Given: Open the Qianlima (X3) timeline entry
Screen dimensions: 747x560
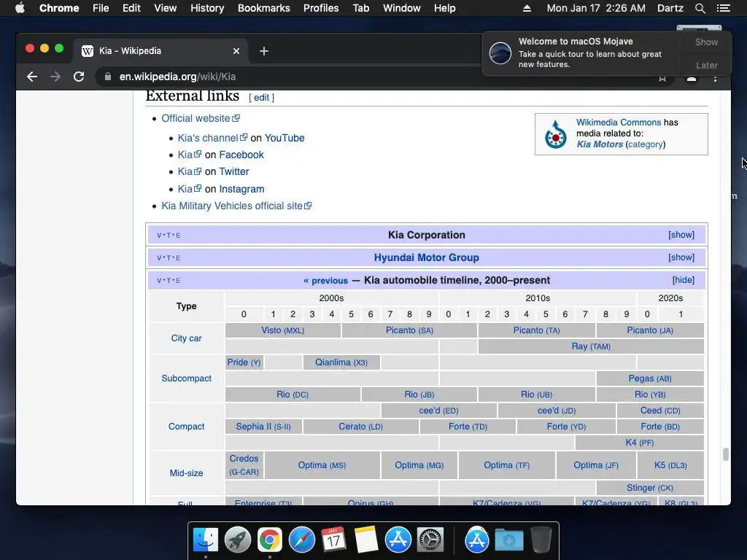Looking at the screenshot, I should click(341, 362).
